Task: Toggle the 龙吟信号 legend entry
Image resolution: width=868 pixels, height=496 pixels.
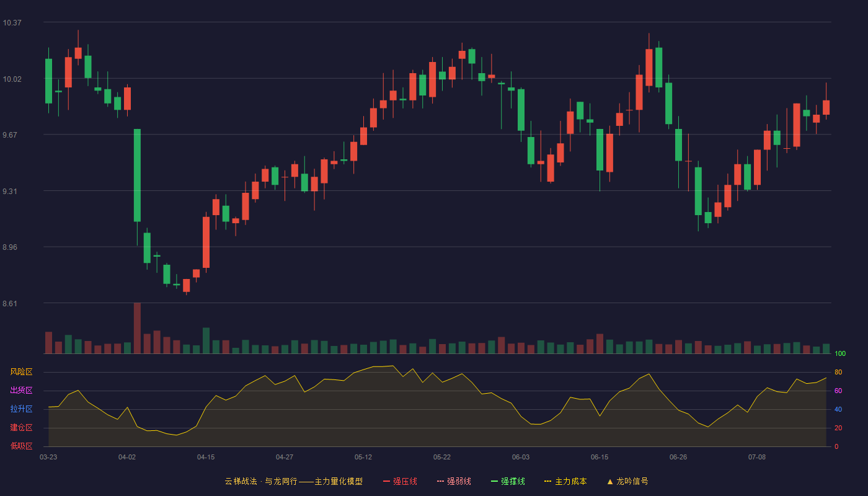Action: coord(627,481)
